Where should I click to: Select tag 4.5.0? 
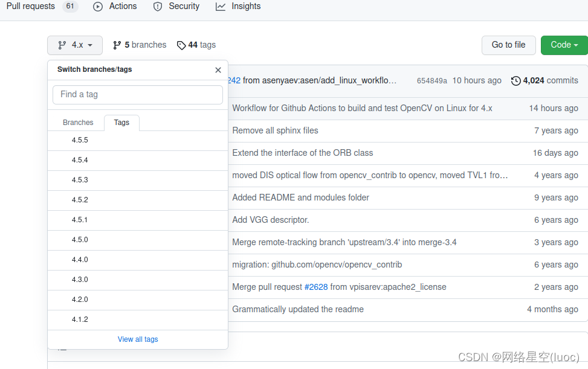pyautogui.click(x=138, y=240)
